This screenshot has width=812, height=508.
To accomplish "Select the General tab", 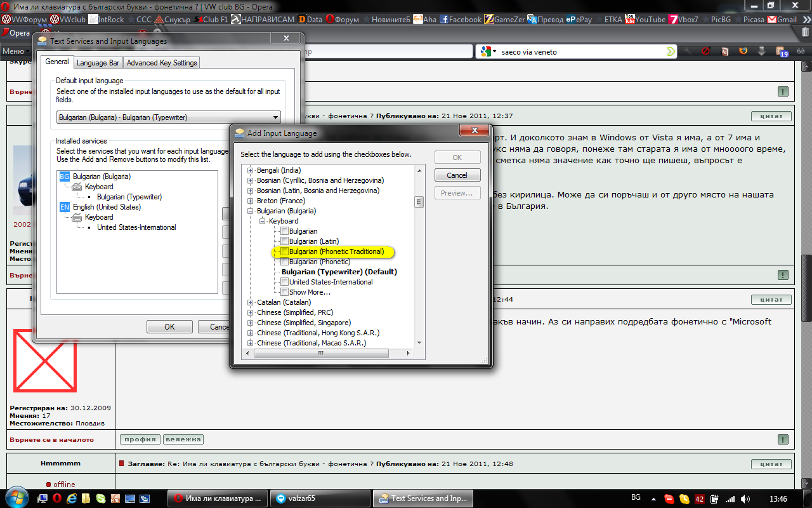I will pos(57,62).
